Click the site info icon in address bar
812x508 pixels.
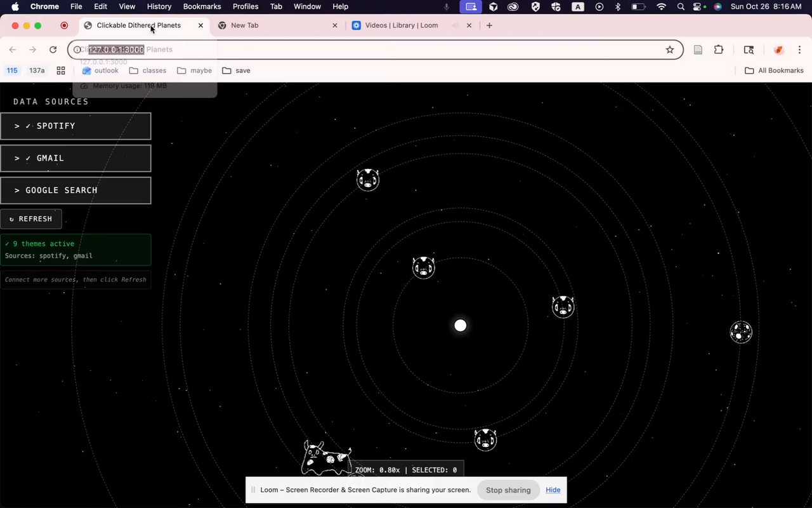[x=77, y=50]
